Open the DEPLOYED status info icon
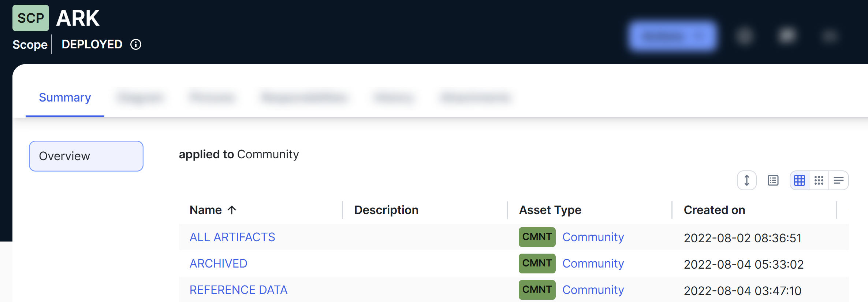Screen dimensions: 868x302 point(136,44)
